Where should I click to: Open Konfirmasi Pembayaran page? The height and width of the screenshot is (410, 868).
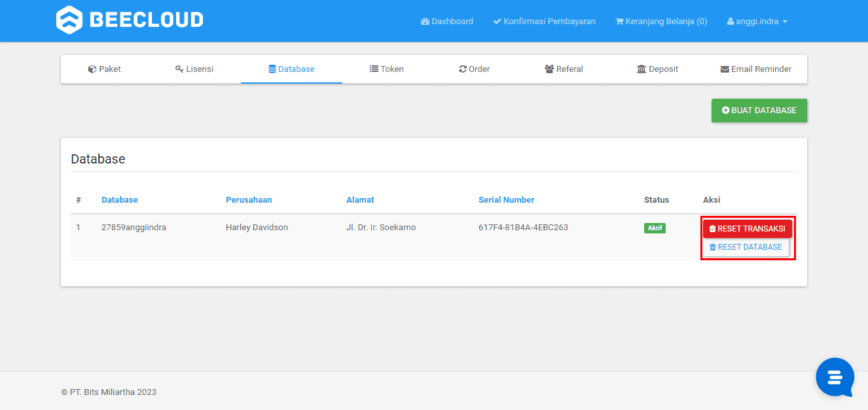coord(544,21)
